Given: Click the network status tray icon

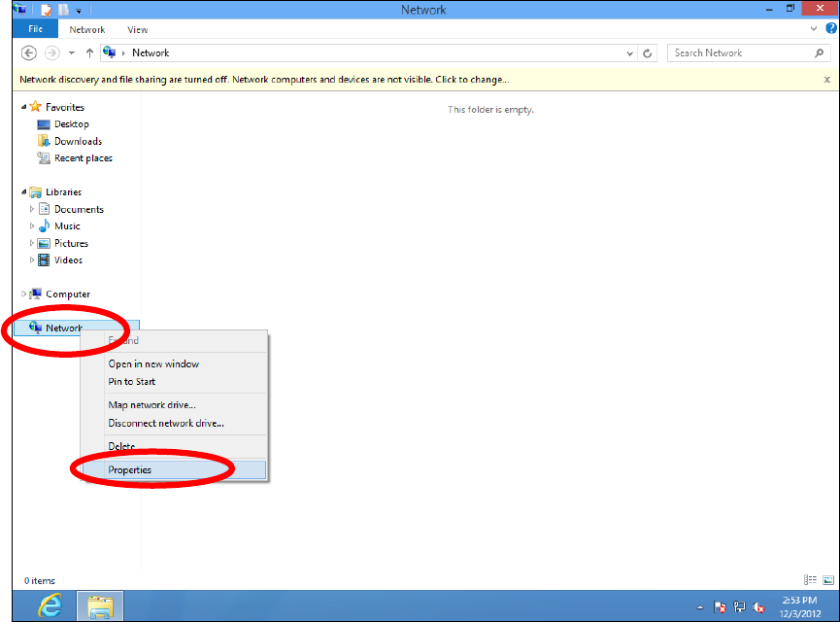Looking at the screenshot, I should click(739, 607).
